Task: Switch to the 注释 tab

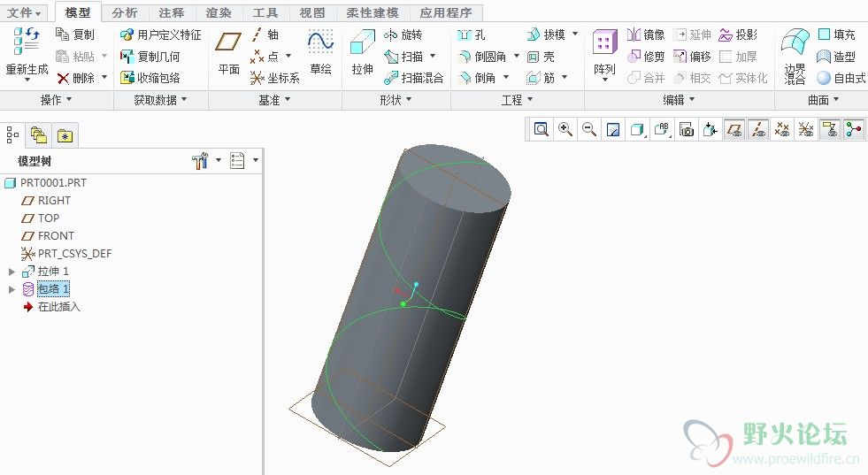Action: [x=171, y=12]
